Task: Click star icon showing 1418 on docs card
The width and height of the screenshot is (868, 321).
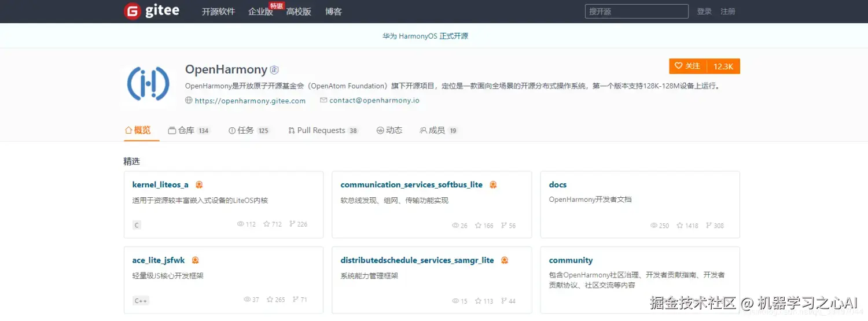Action: coord(680,226)
